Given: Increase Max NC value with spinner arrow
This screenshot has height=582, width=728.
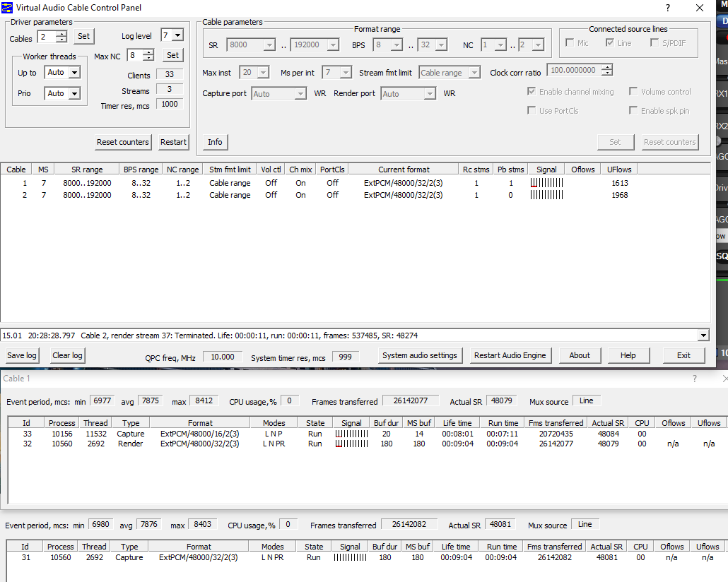Looking at the screenshot, I should 148,52.
